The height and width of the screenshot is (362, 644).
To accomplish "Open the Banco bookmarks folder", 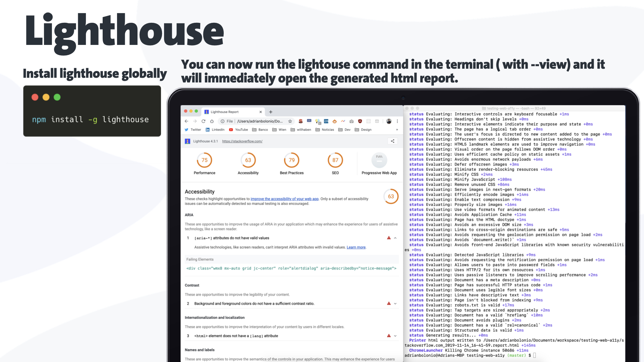I will click(260, 130).
